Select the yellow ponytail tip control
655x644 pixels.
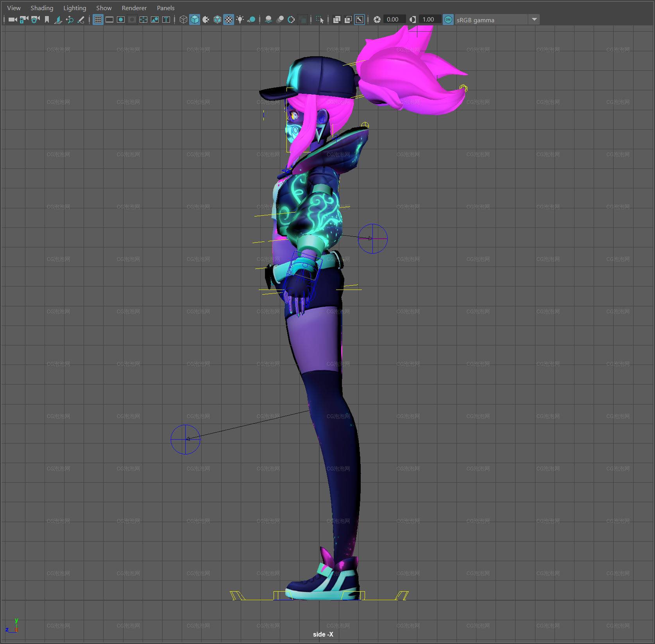[x=463, y=88]
